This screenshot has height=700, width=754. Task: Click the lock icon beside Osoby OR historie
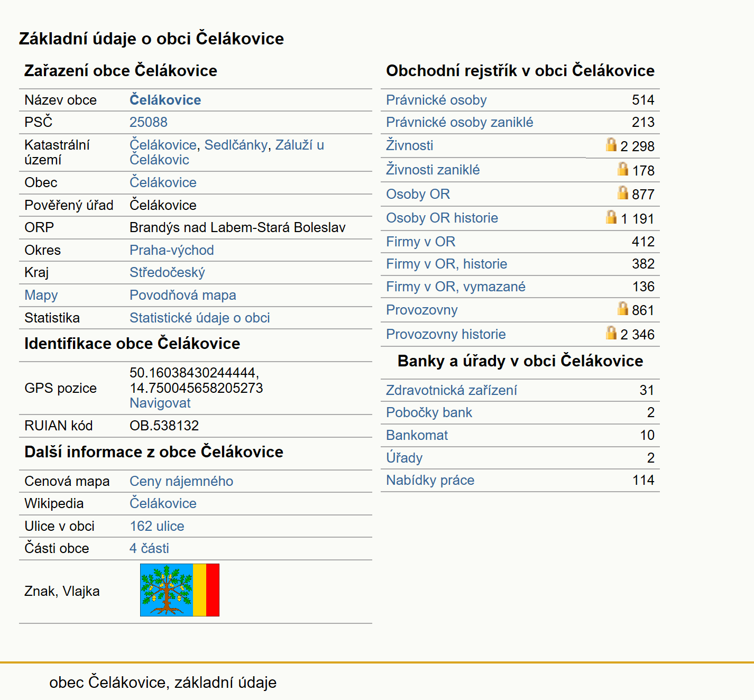611,217
